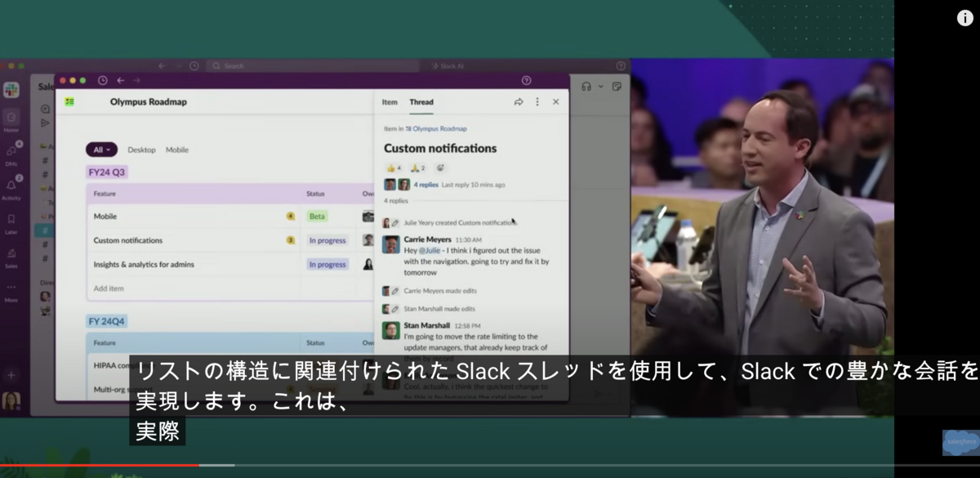Go back with the Olympus window back arrow

pyautogui.click(x=120, y=80)
